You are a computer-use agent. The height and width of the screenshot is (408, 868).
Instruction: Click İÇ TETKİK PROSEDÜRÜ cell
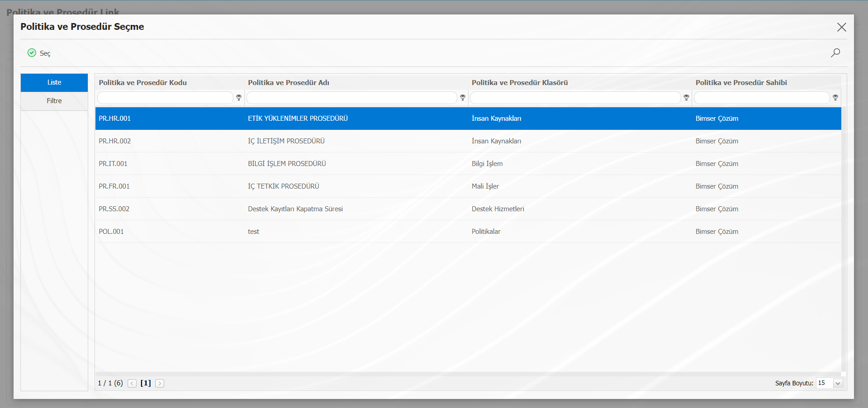click(x=284, y=186)
